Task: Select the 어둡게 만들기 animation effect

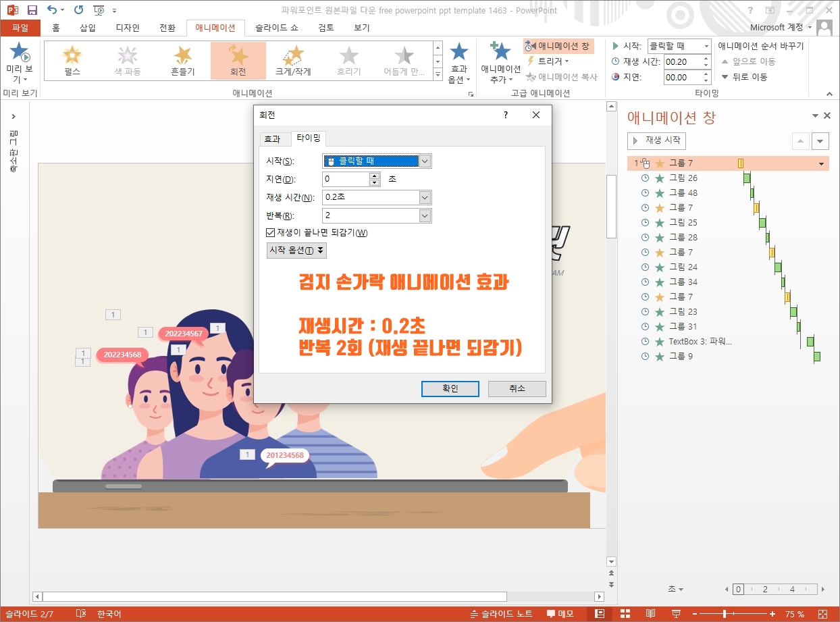Action: point(404,61)
